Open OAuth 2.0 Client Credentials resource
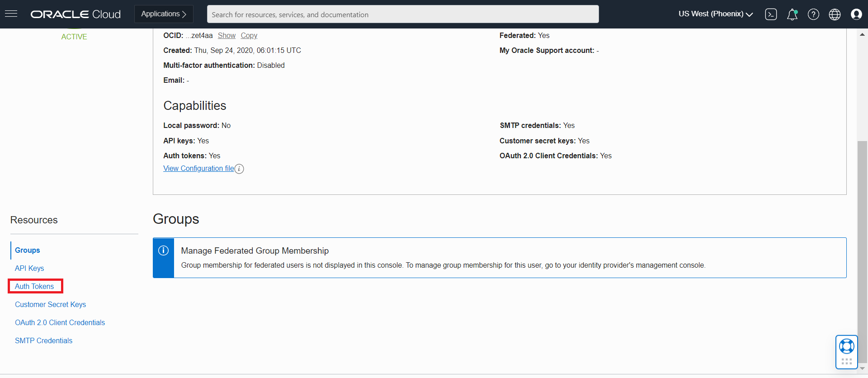The width and height of the screenshot is (868, 378). (x=60, y=322)
